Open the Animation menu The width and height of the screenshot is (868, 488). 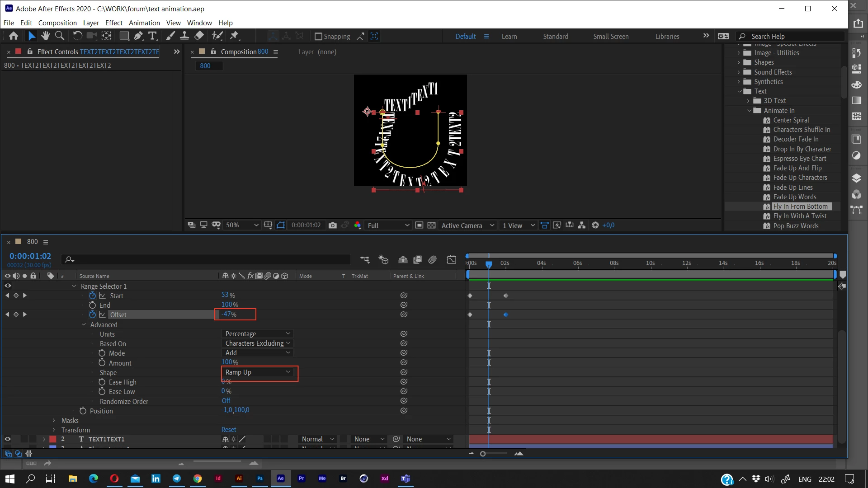pos(144,23)
